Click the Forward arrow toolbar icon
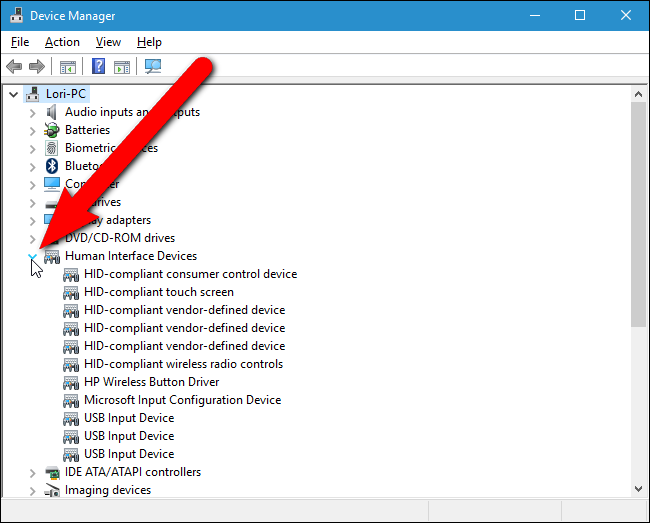The image size is (650, 523). (37, 67)
